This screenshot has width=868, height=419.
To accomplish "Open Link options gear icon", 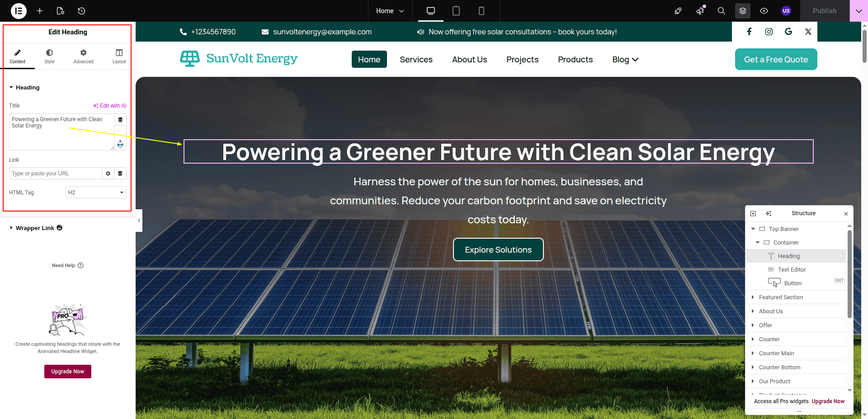I will (108, 174).
